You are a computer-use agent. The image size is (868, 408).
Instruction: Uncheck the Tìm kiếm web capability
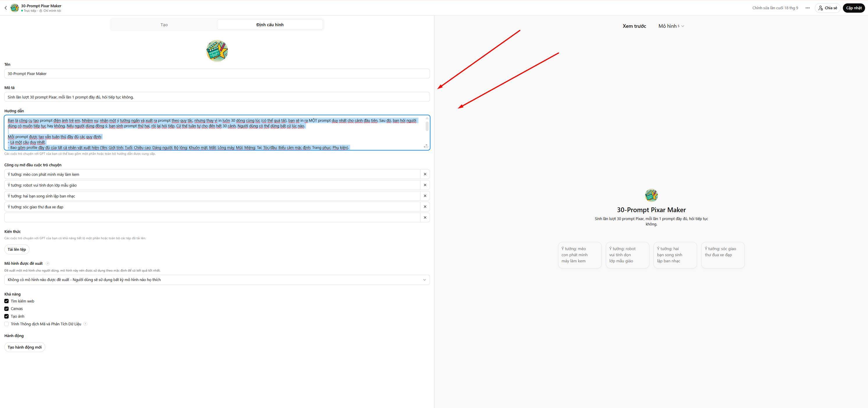[6, 301]
